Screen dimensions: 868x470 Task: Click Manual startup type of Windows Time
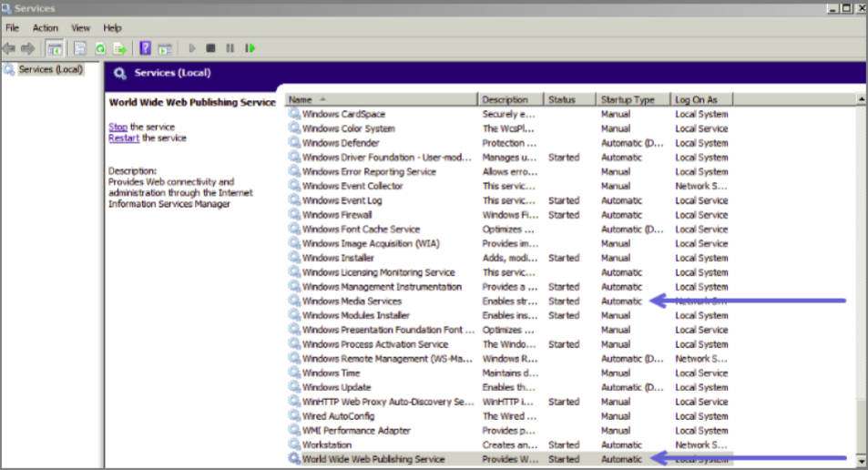616,373
